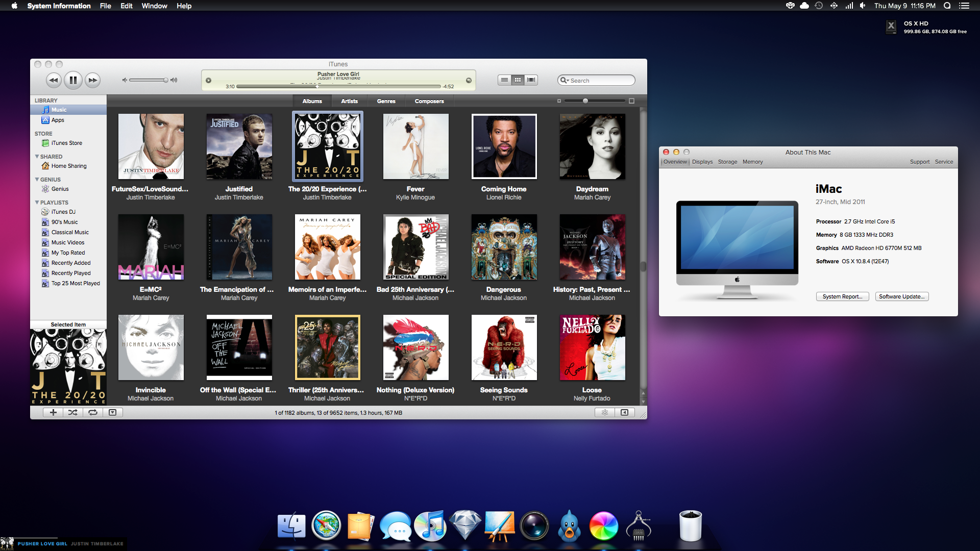Image resolution: width=980 pixels, height=551 pixels.
Task: Open Messages from the Dock
Action: [x=396, y=526]
